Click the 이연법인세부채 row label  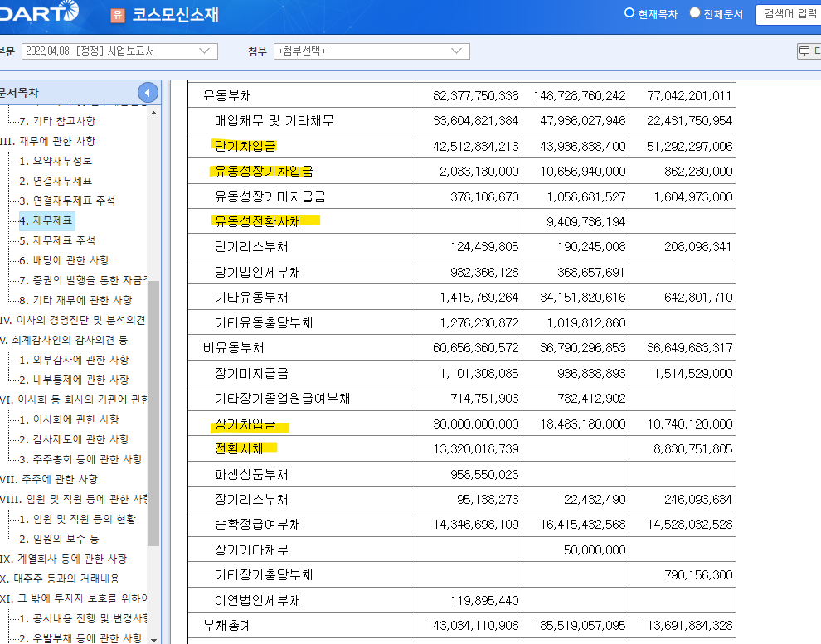point(258,600)
